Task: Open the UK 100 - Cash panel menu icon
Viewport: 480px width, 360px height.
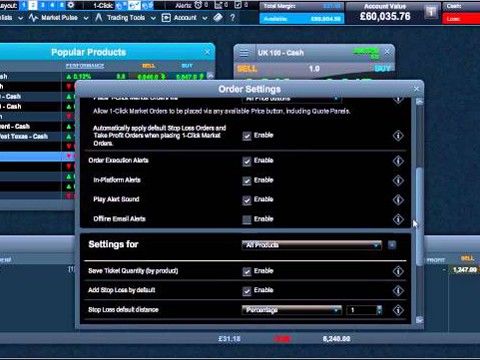Action: pos(244,53)
